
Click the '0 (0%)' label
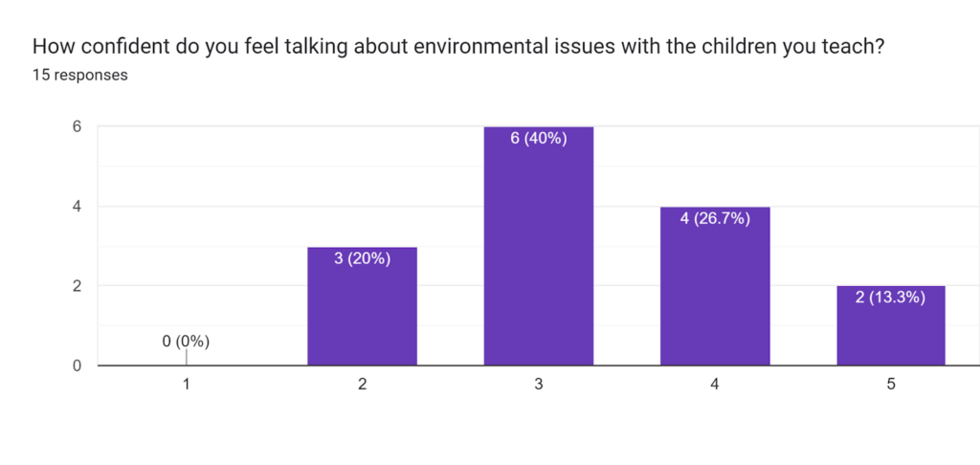(x=186, y=341)
